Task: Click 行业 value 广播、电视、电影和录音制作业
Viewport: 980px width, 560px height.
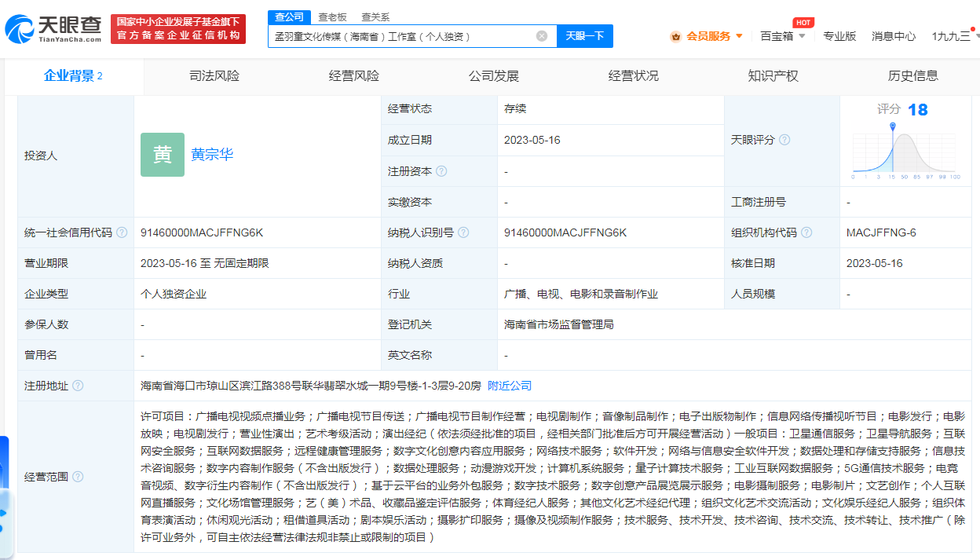Action: tap(581, 294)
